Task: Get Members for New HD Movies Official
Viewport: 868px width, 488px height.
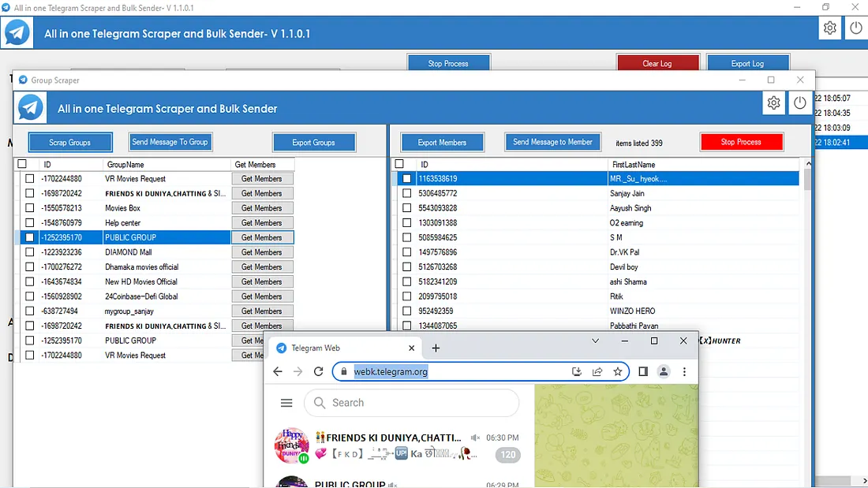Action: tap(262, 281)
